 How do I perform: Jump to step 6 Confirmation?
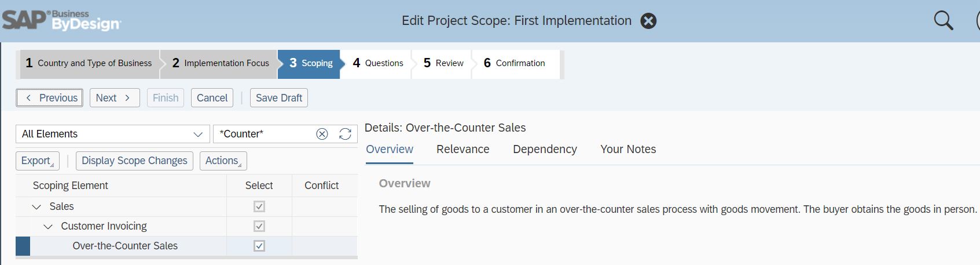pyautogui.click(x=515, y=63)
